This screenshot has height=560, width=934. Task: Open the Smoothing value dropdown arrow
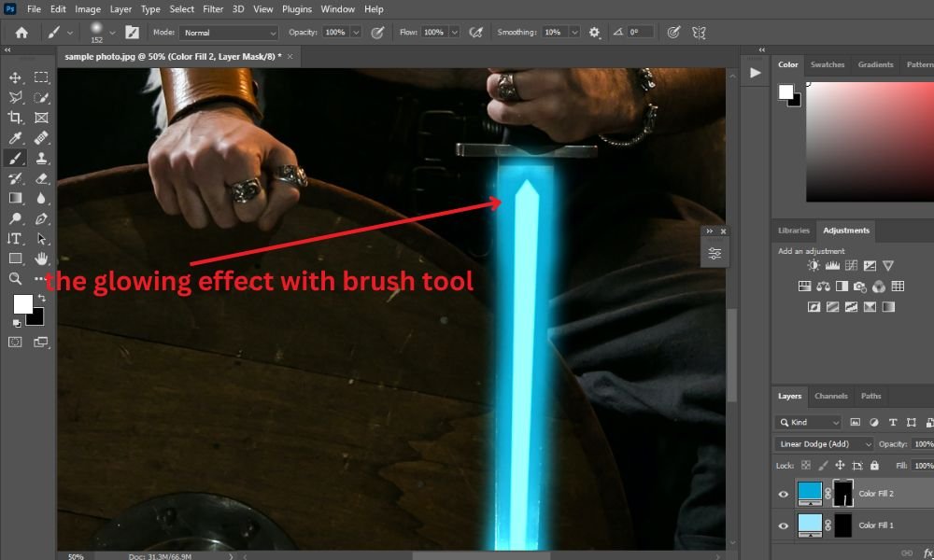click(574, 33)
